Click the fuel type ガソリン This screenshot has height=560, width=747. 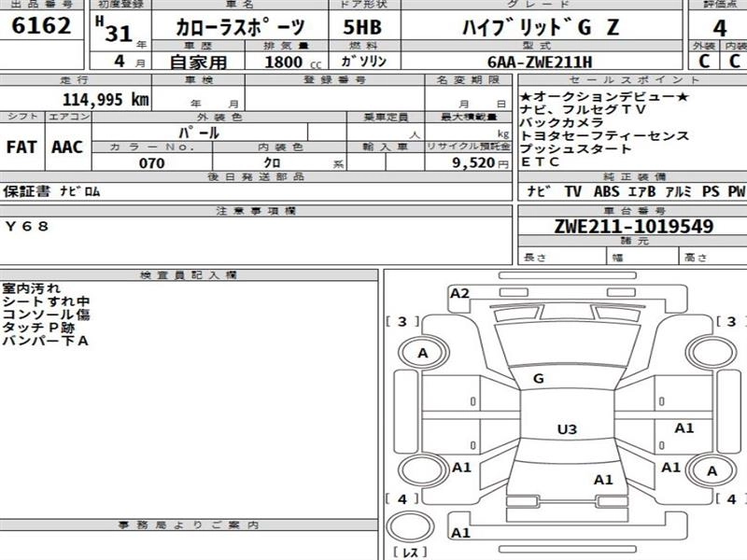tap(364, 62)
